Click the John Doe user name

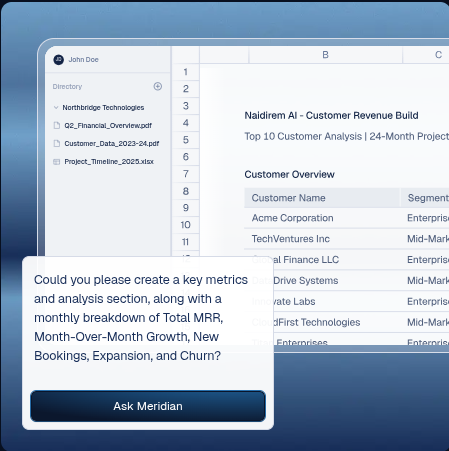click(83, 60)
